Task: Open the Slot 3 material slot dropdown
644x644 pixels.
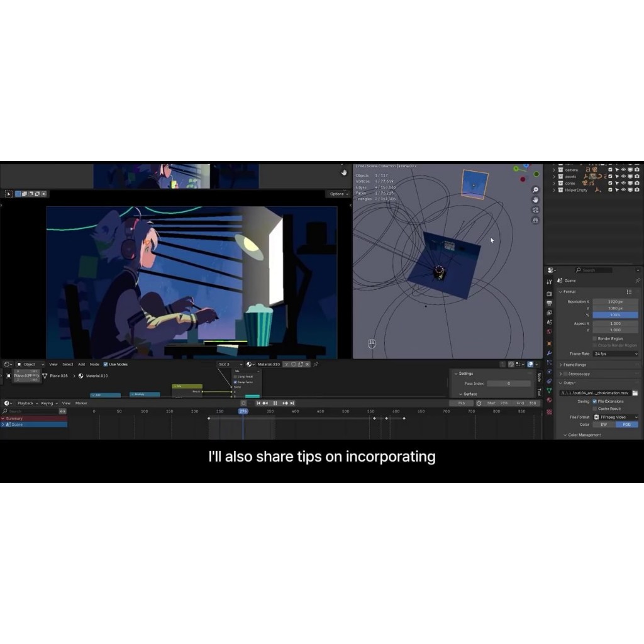Action: (230, 364)
